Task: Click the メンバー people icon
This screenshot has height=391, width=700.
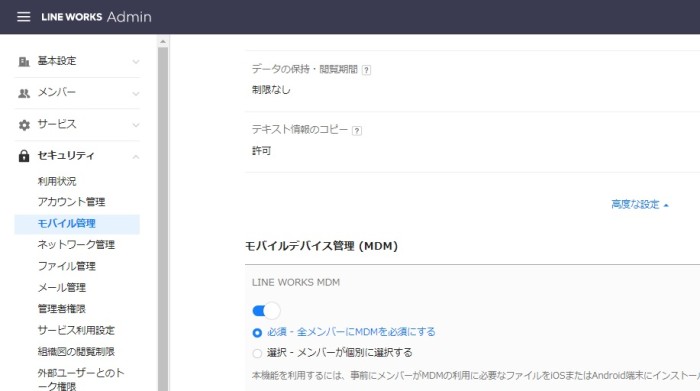Action: (24, 93)
